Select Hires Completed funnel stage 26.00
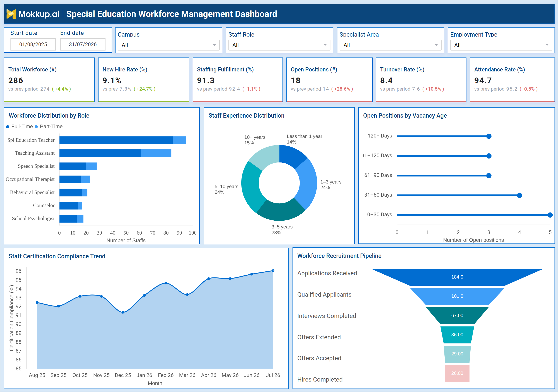 click(457, 373)
